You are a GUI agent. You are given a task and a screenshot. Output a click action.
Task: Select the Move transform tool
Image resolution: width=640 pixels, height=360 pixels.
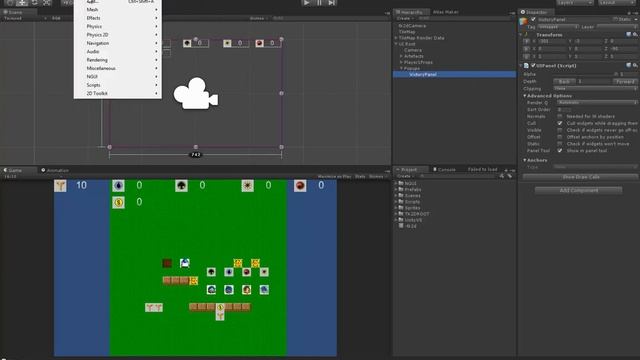point(22,2)
